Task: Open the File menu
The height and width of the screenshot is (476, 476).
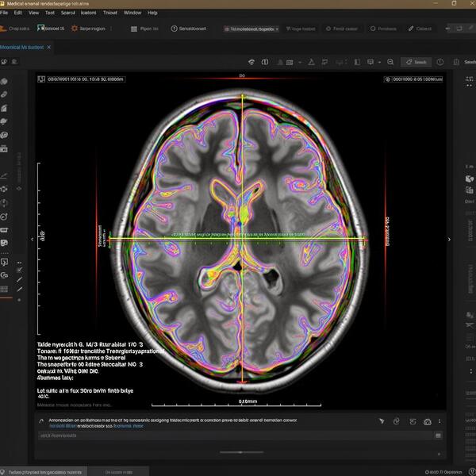Action: pos(4,13)
